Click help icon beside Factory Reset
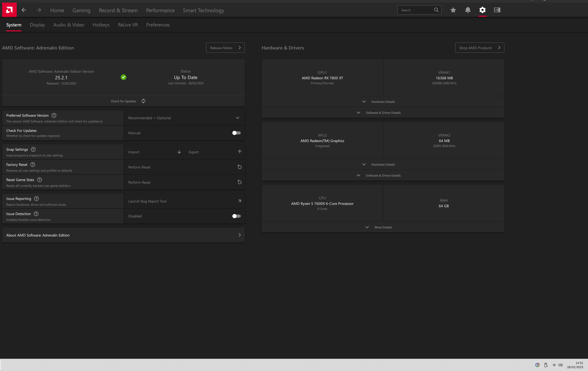Image resolution: width=588 pixels, height=371 pixels. 33,165
